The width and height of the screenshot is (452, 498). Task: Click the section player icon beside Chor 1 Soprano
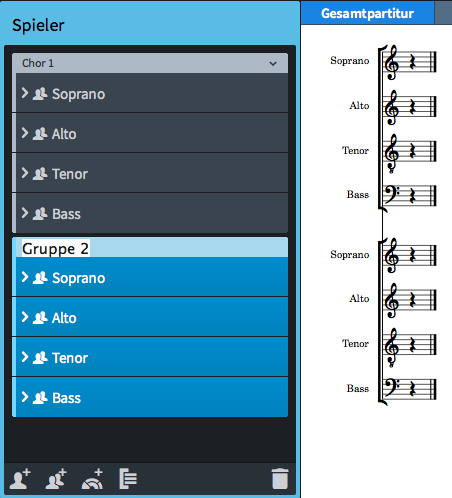point(40,94)
